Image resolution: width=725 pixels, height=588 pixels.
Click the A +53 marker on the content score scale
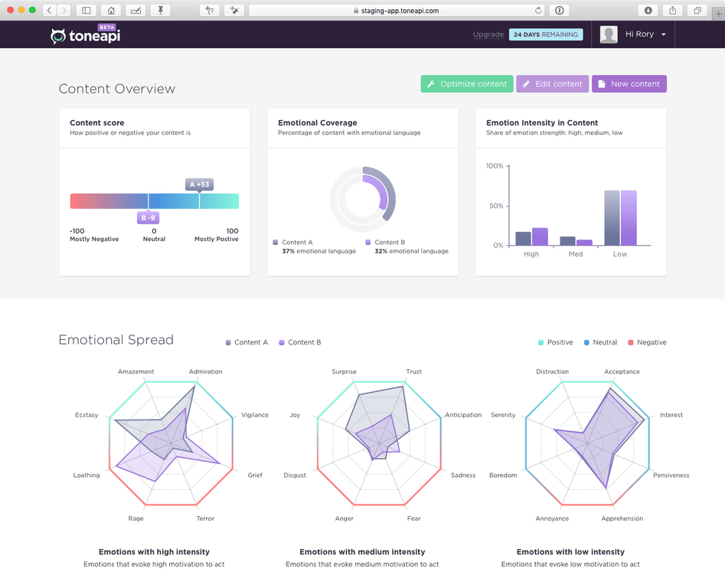199,185
